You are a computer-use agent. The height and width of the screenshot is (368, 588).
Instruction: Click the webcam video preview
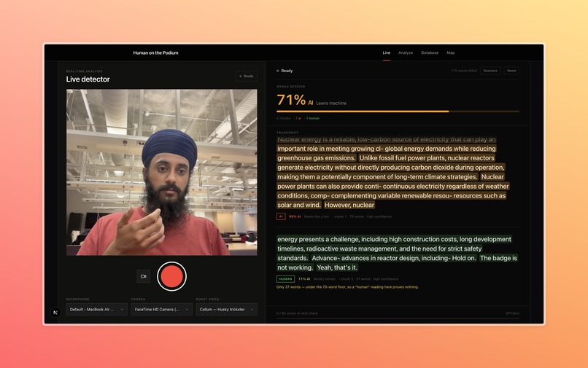pos(162,173)
